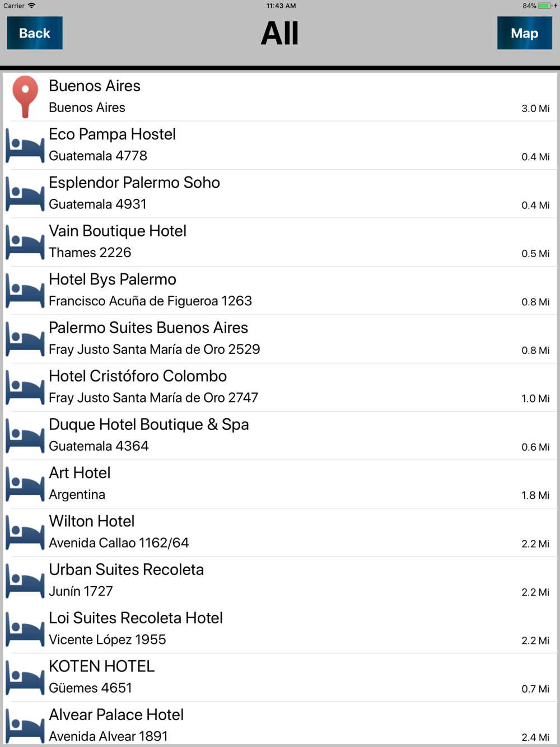The width and height of the screenshot is (560, 747).
Task: Open Urban Suites Recoleta listing
Action: [280, 581]
